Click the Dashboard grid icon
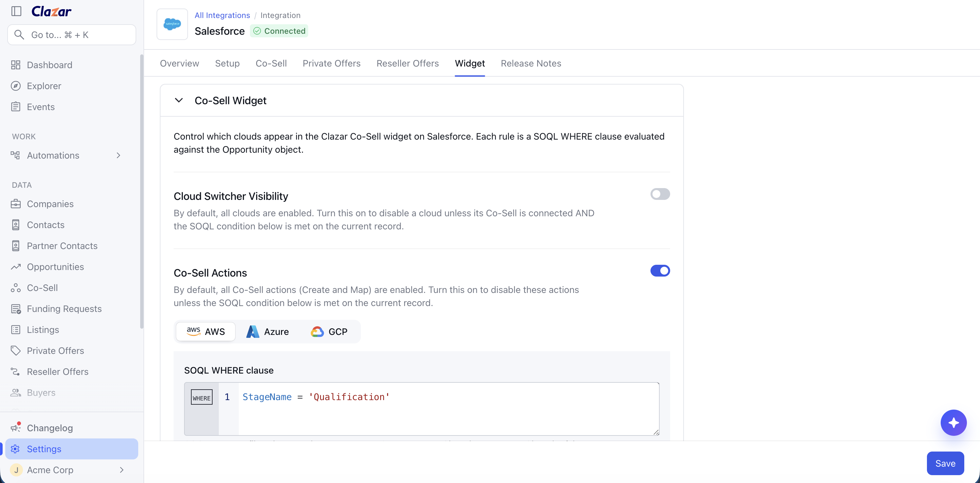Screen dimensions: 980x483 16,65
